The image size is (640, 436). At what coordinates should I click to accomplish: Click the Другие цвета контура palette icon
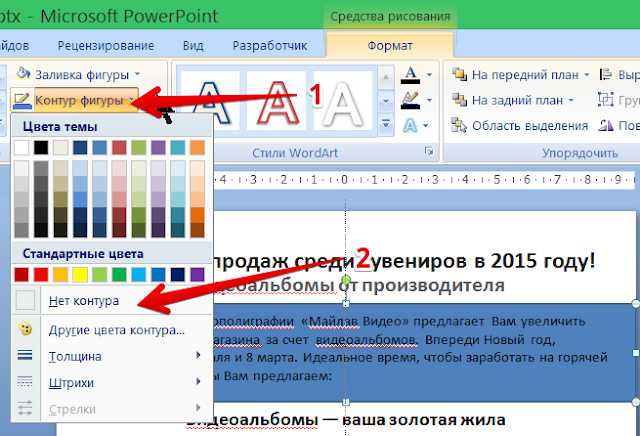[25, 329]
